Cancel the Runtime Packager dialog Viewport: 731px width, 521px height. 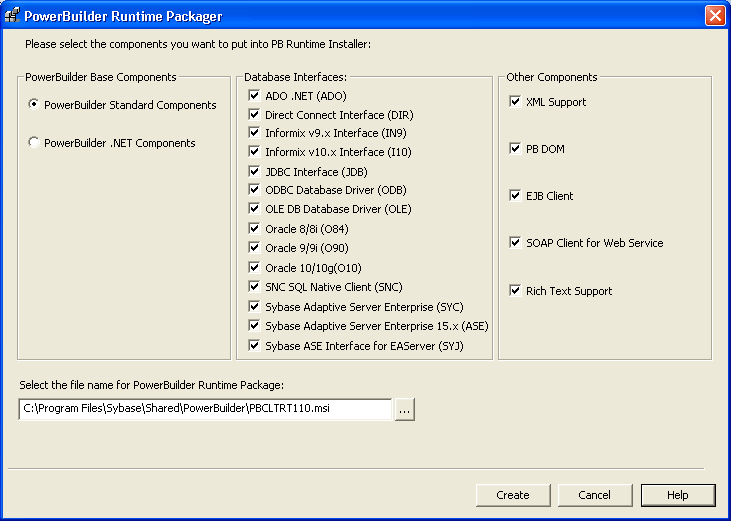coord(595,495)
